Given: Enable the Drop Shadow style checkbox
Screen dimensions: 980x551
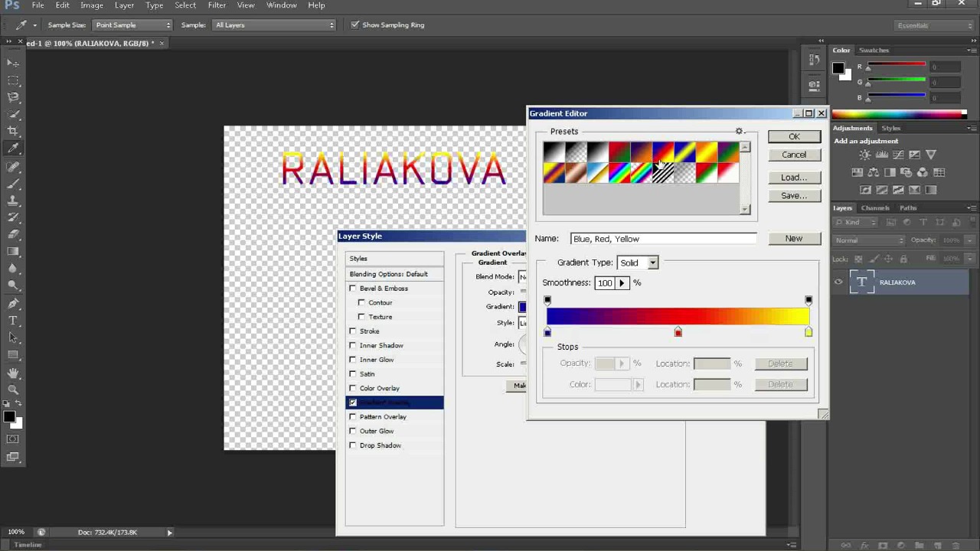Looking at the screenshot, I should coord(353,445).
